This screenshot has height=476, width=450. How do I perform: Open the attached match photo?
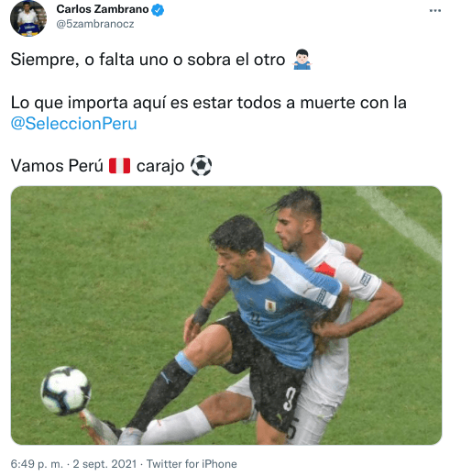(x=226, y=315)
